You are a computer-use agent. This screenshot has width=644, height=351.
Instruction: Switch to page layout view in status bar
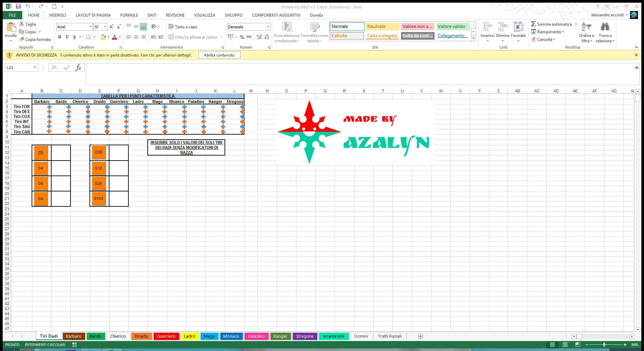point(565,345)
